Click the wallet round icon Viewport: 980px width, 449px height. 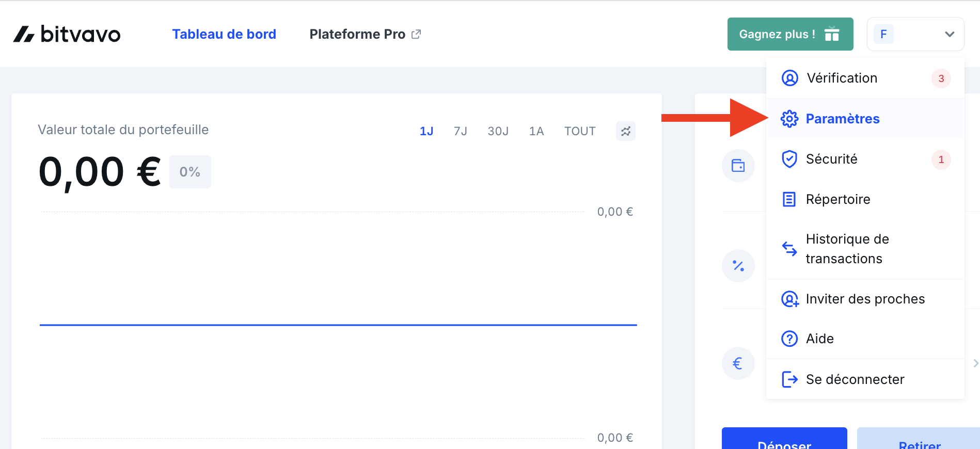click(x=738, y=166)
